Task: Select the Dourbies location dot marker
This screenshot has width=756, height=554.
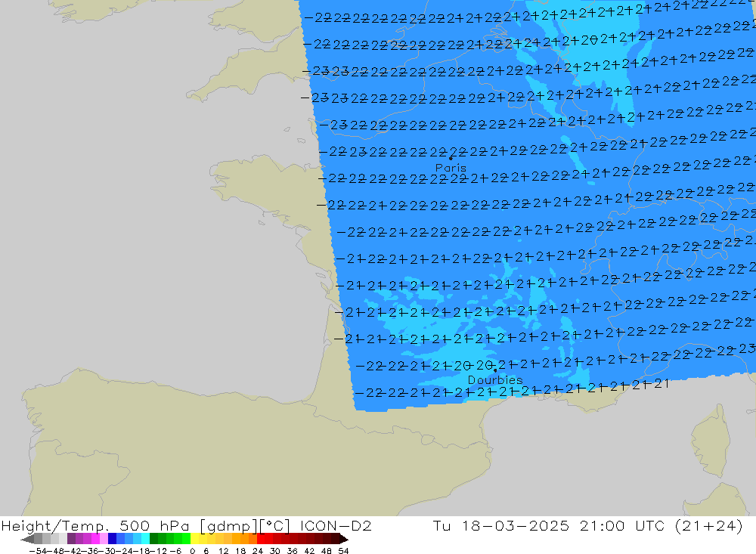Action: click(x=495, y=370)
